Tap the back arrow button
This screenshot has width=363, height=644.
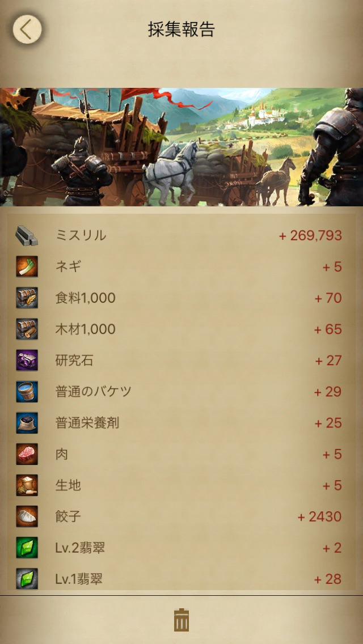[27, 29]
